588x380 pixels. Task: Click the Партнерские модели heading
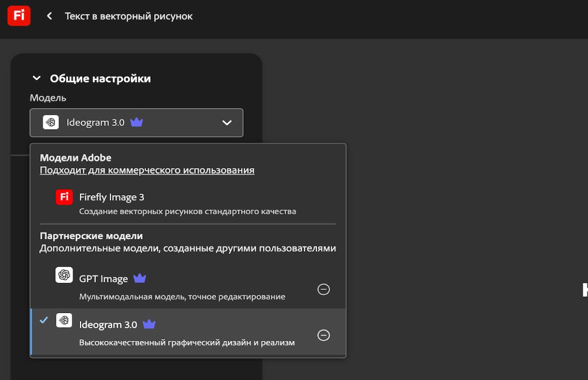tap(91, 236)
